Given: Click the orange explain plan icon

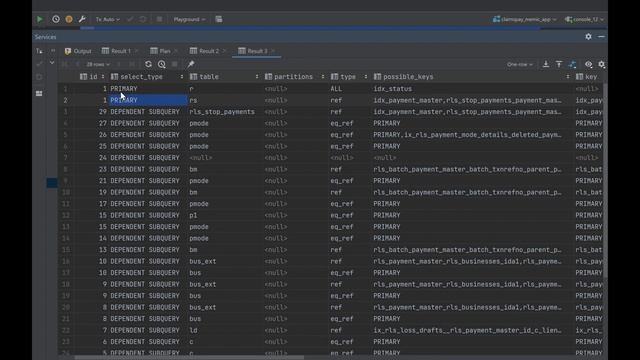Looking at the screenshot, I should point(69,19).
